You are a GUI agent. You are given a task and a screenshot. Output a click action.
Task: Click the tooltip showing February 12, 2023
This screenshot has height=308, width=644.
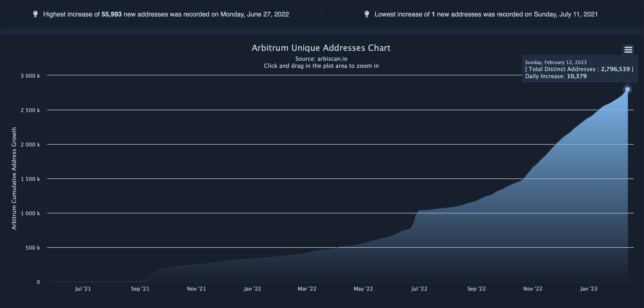coord(556,62)
